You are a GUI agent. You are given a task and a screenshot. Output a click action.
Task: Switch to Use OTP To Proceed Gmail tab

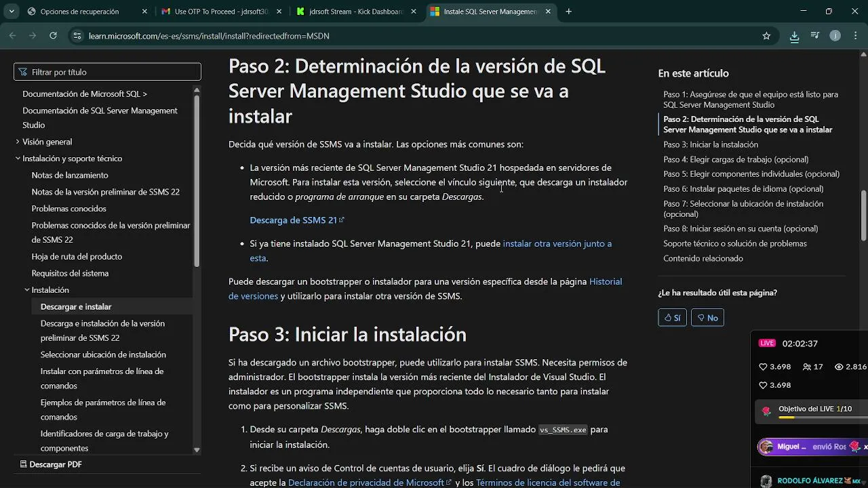pos(222,12)
